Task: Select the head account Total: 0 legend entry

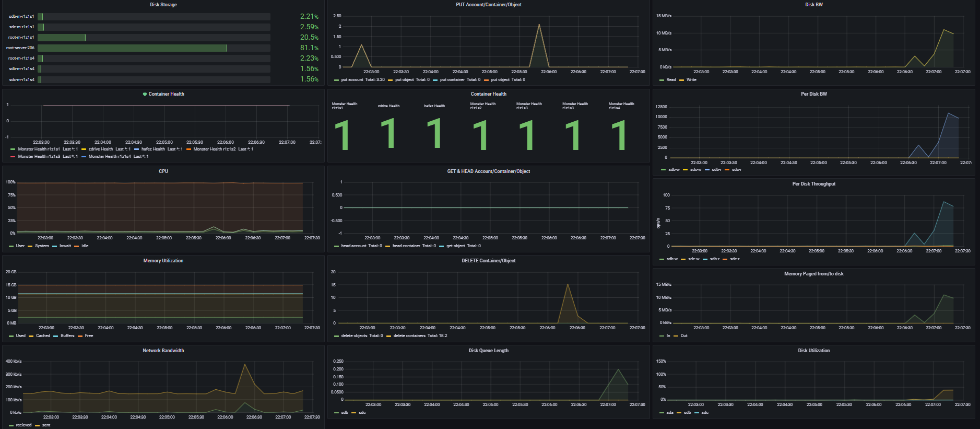Action: click(361, 246)
